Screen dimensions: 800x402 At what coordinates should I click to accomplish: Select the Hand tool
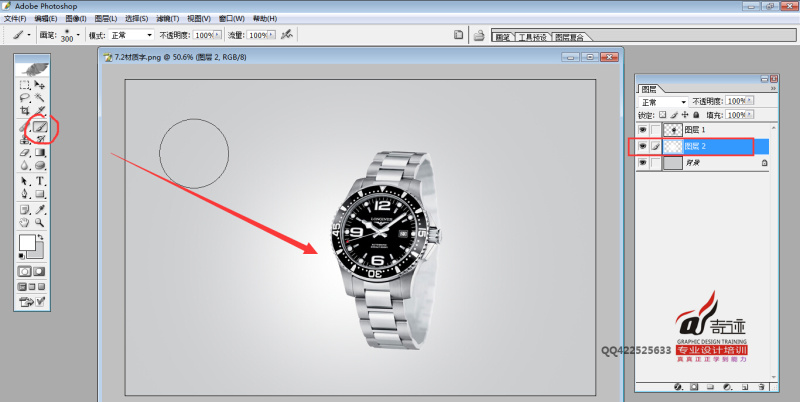24,222
